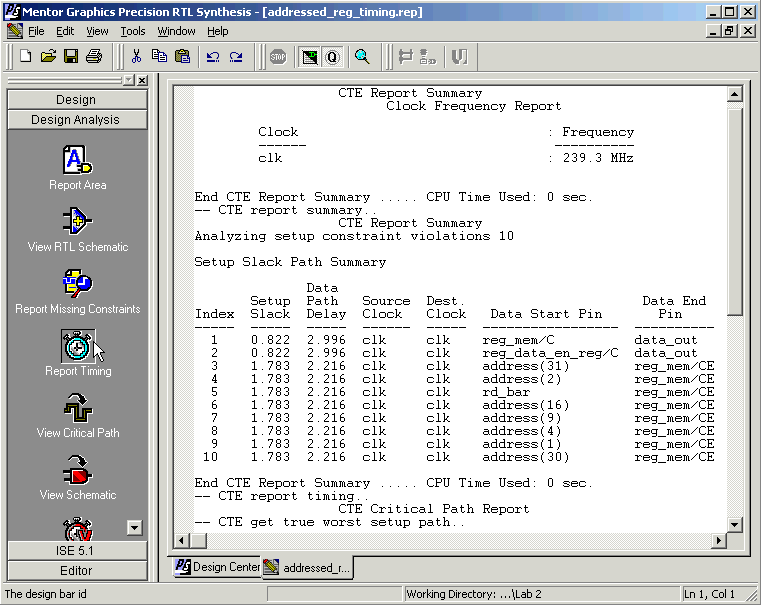
Task: Click Working Directory status bar field
Action: click(541, 594)
